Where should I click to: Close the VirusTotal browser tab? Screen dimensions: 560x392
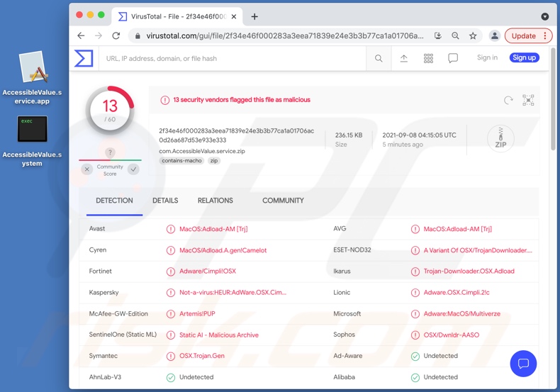pyautogui.click(x=234, y=17)
